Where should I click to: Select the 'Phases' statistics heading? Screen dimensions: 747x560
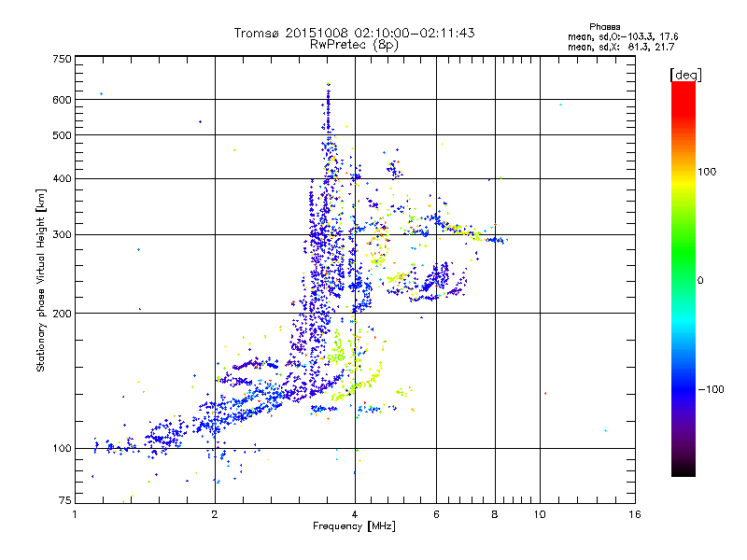pos(604,27)
